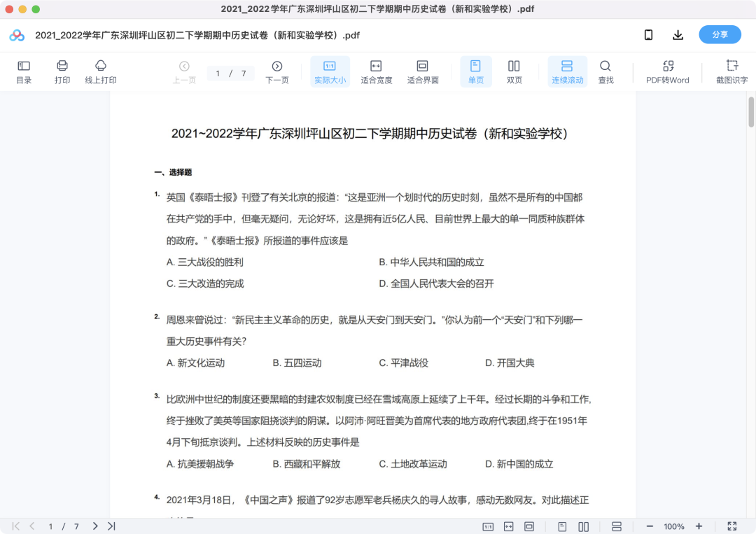
Task: Click bottom bar actual size 1:1 icon
Action: click(x=488, y=527)
